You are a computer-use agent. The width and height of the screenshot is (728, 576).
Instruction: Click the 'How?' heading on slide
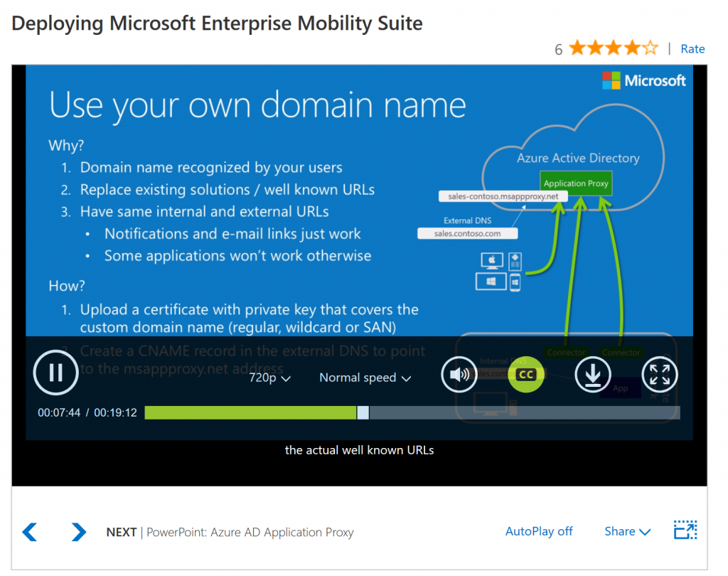[x=67, y=286]
